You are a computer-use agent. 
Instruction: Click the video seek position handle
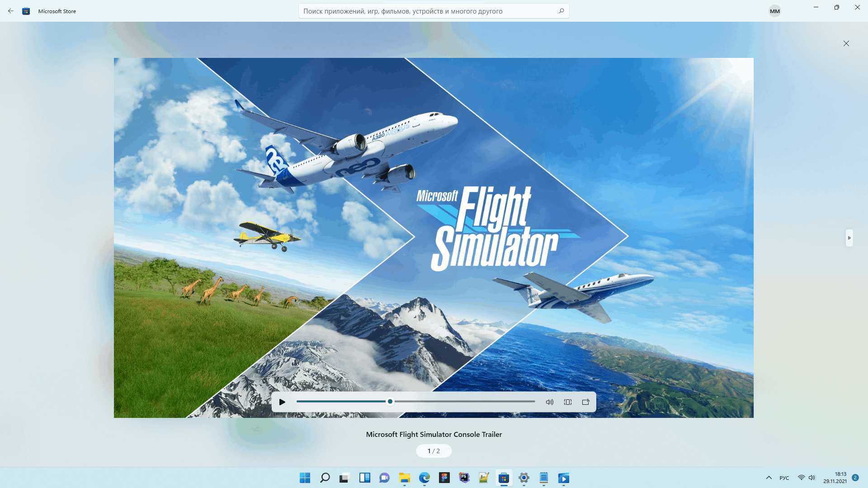(x=390, y=402)
